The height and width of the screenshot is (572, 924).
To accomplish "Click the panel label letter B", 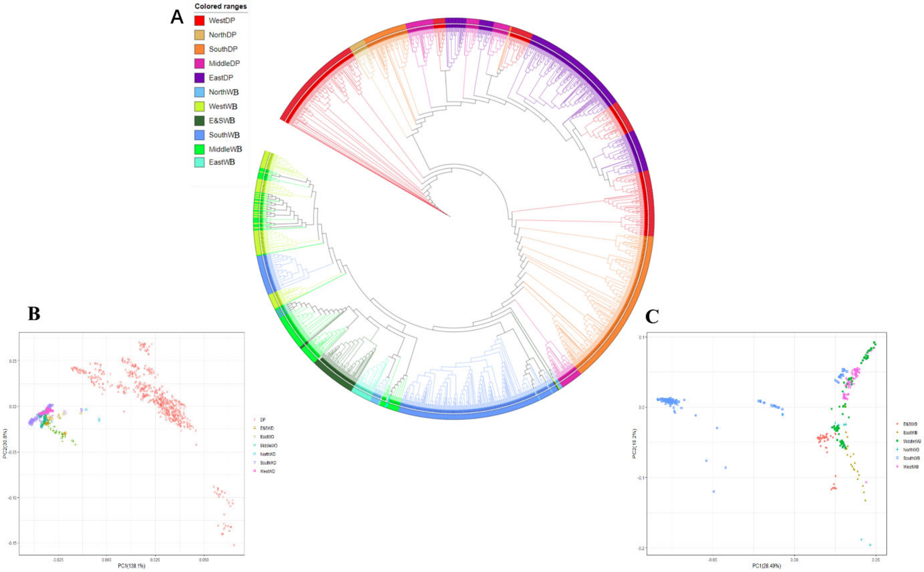I will tap(34, 314).
